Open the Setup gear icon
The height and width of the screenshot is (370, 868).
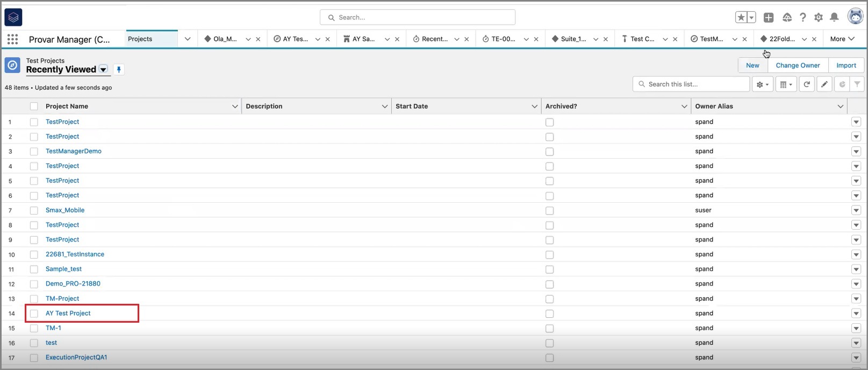[x=819, y=17]
